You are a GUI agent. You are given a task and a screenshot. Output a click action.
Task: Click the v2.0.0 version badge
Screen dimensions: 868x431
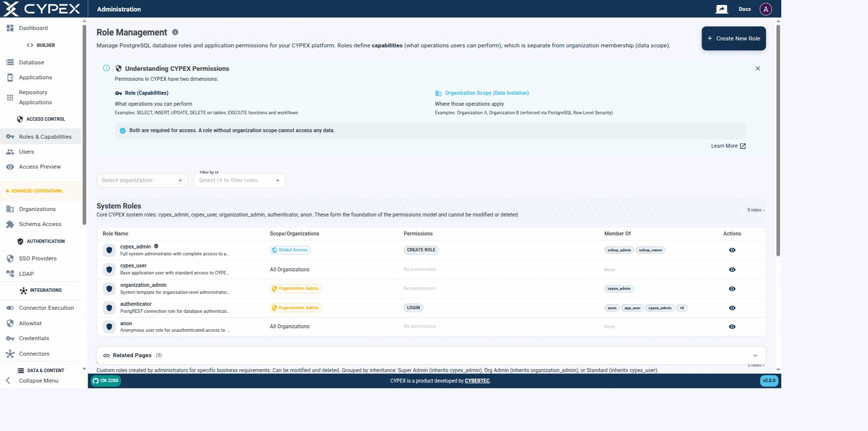(x=769, y=381)
